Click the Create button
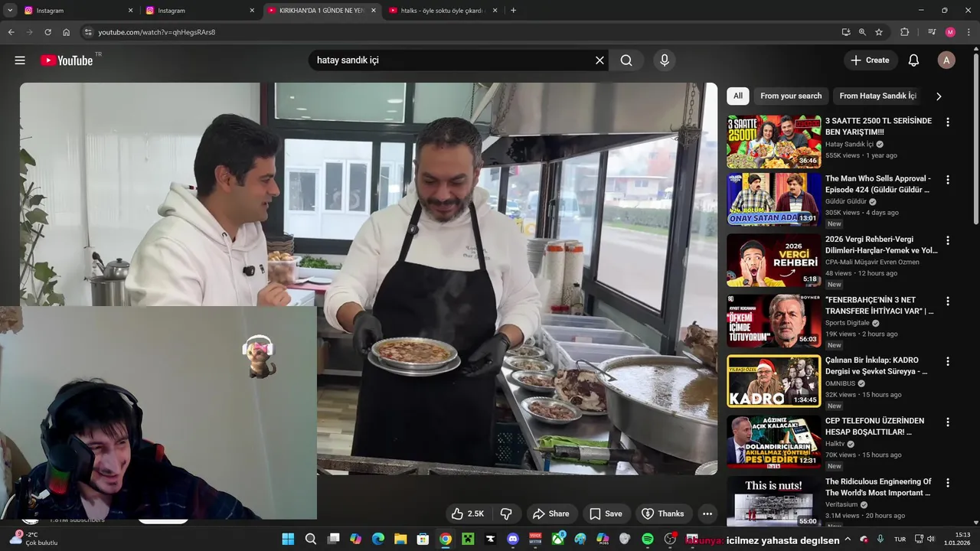The image size is (980, 551). pyautogui.click(x=870, y=60)
